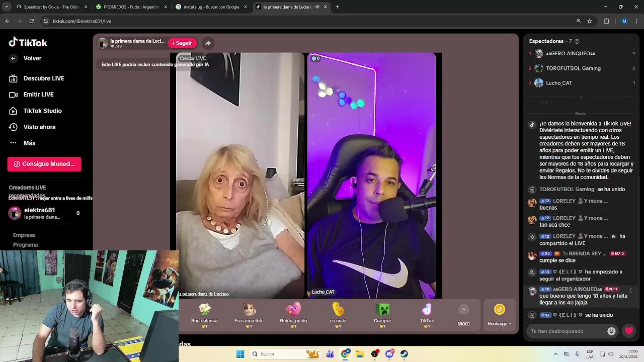Image resolution: width=644 pixels, height=362 pixels.
Task: Click the Consigue Monedas button
Action: [44, 164]
